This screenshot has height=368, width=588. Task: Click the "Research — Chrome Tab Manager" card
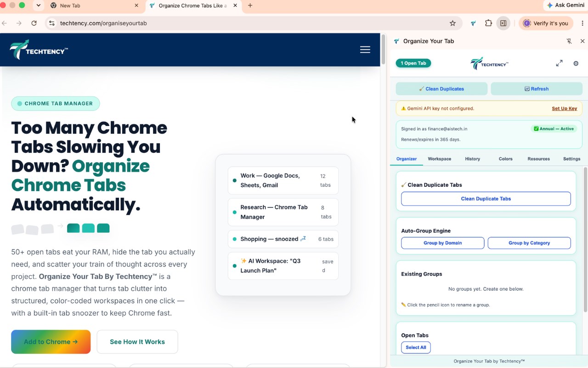pos(283,212)
